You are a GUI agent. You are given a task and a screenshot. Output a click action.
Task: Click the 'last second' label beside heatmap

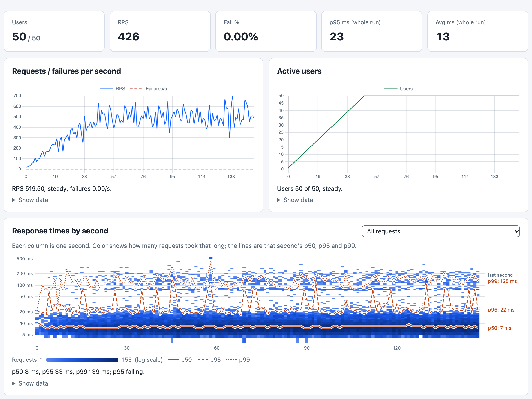(x=500, y=275)
